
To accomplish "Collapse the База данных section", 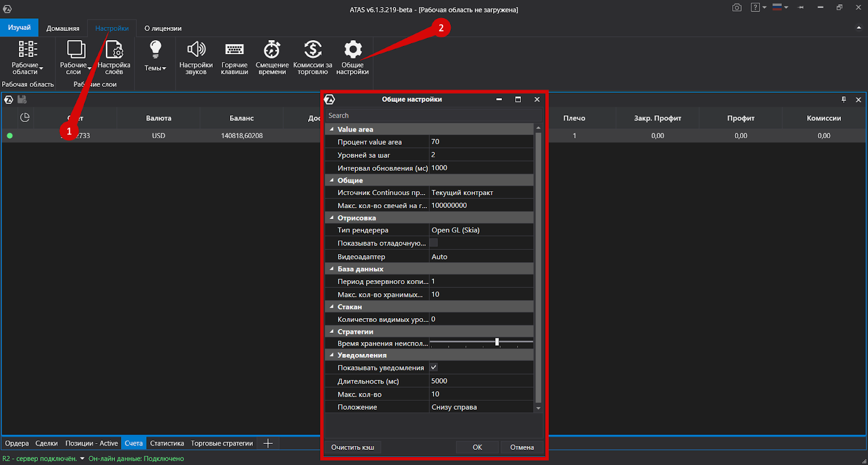I will pos(331,268).
